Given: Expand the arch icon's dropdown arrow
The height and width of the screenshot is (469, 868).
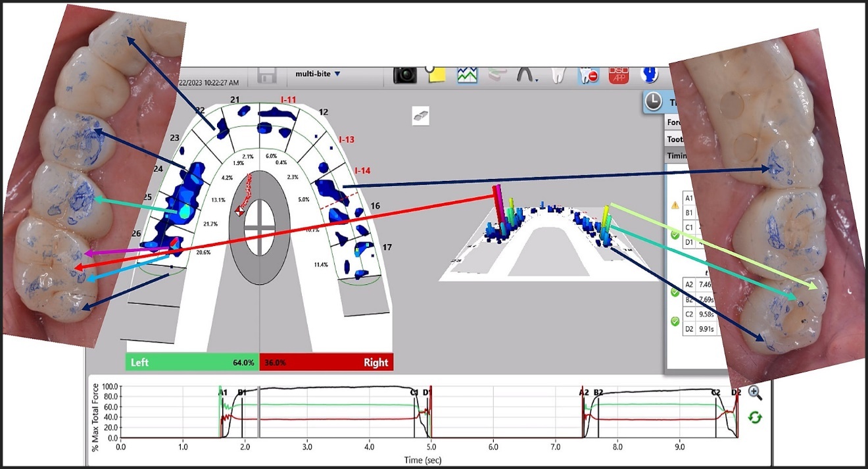Looking at the screenshot, I should tap(538, 82).
